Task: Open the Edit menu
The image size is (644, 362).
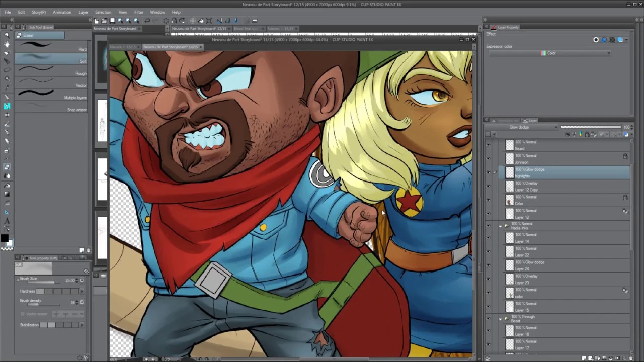Action: pyautogui.click(x=21, y=12)
